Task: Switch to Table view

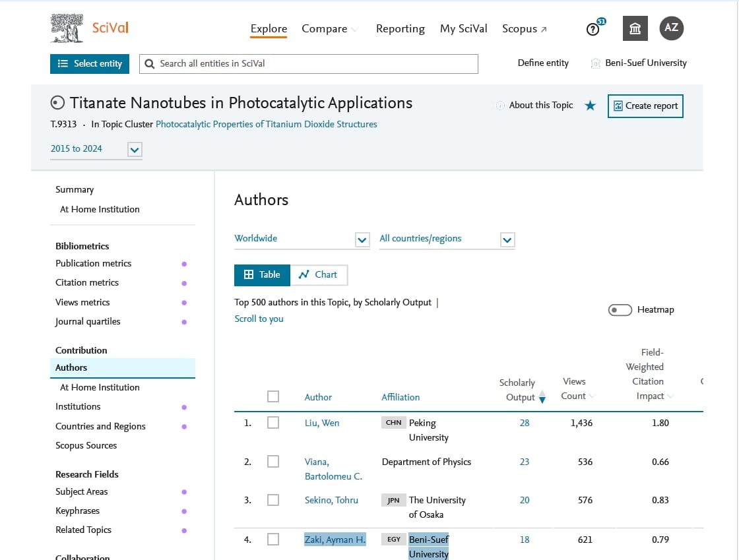Action: coord(262,274)
